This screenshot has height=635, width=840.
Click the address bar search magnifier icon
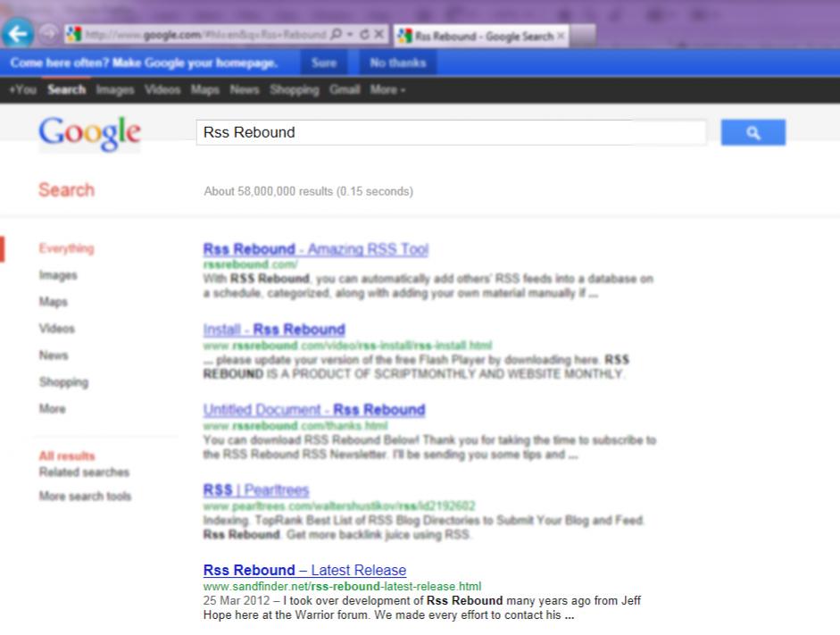click(x=336, y=34)
